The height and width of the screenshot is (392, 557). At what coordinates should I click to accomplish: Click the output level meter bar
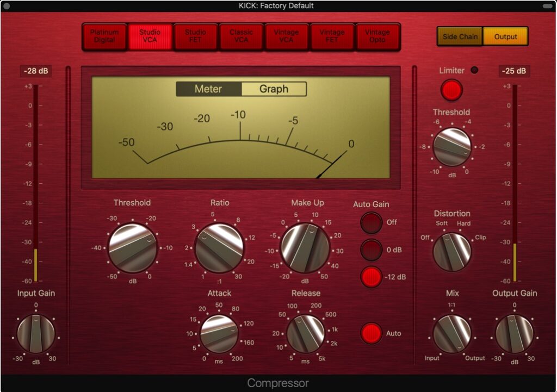(515, 184)
